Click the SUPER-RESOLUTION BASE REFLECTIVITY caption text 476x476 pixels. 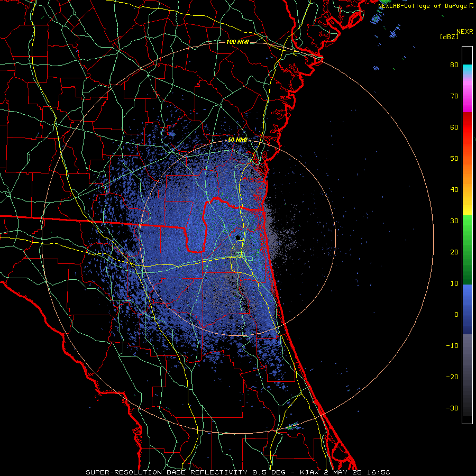click(x=166, y=472)
